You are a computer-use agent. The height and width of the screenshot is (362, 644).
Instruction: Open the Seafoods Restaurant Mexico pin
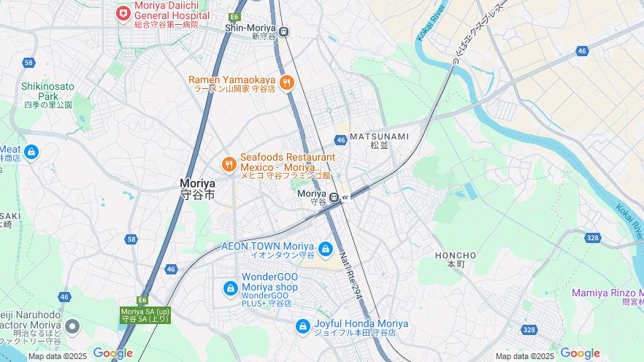click(229, 165)
